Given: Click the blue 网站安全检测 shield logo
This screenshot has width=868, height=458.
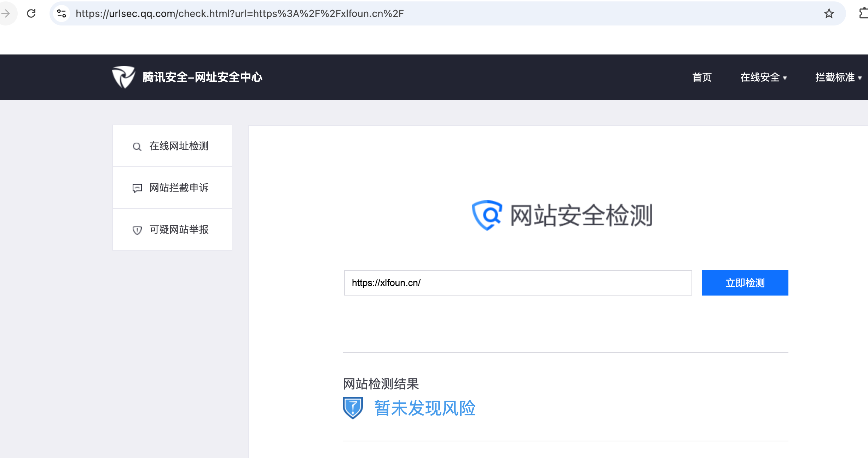Looking at the screenshot, I should (487, 215).
